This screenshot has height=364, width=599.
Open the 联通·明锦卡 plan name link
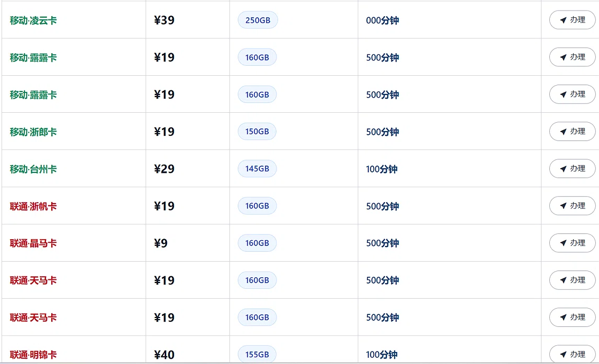(33, 355)
